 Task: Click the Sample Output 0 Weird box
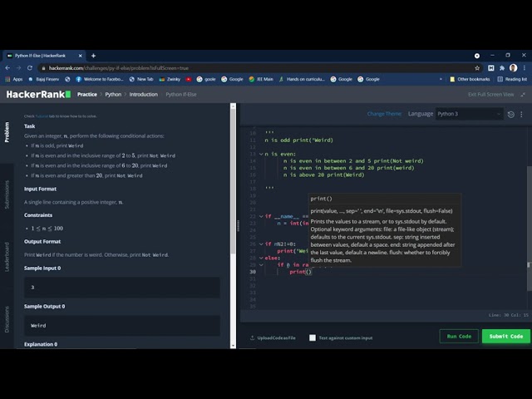tap(122, 325)
